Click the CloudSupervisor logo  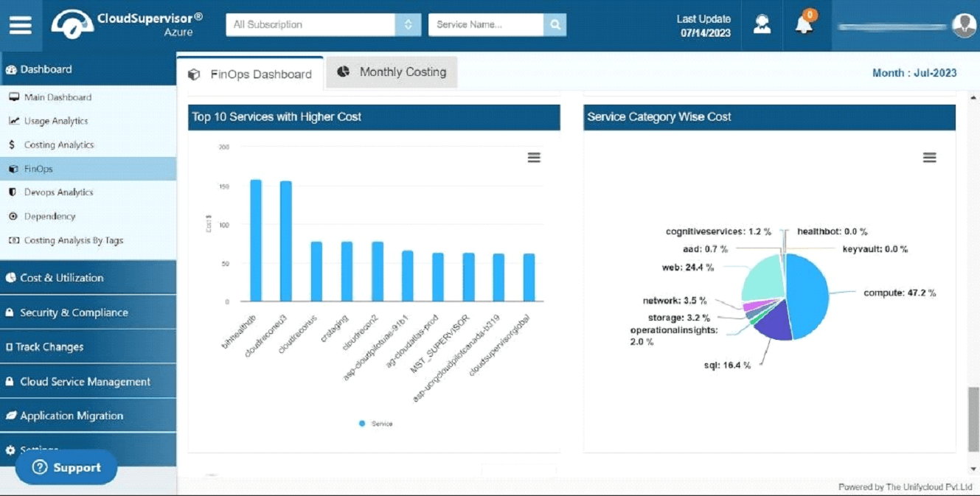126,24
